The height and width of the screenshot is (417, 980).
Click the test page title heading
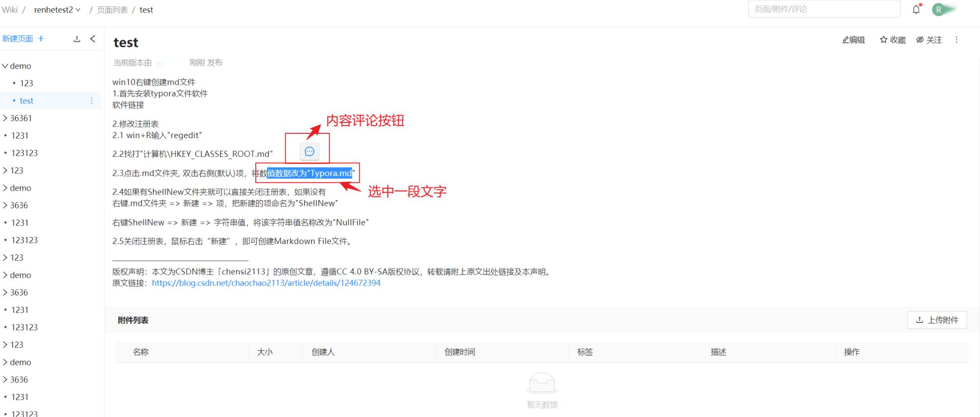[126, 43]
